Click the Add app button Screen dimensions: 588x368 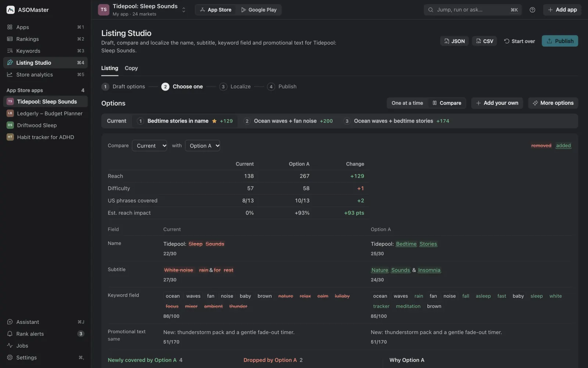tap(562, 10)
